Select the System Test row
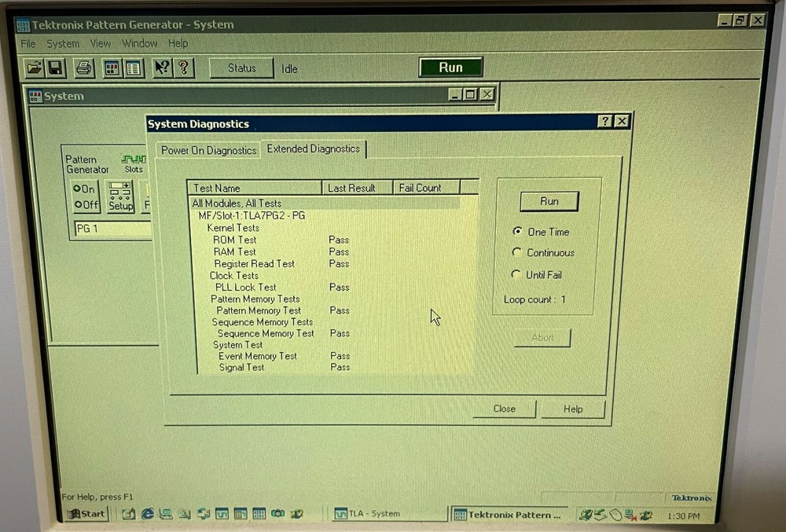Viewport: 786px width, 532px height. pos(237,345)
